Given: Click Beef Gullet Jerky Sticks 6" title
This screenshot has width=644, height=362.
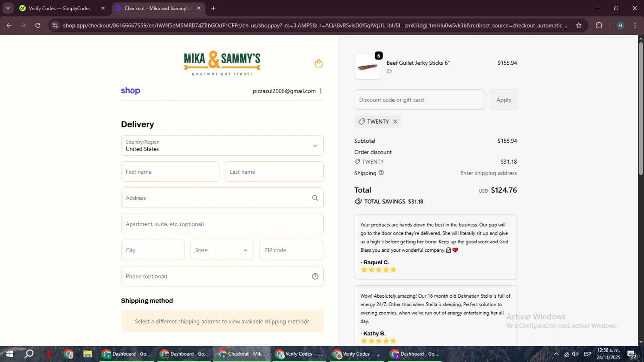Looking at the screenshot, I should 418,63.
